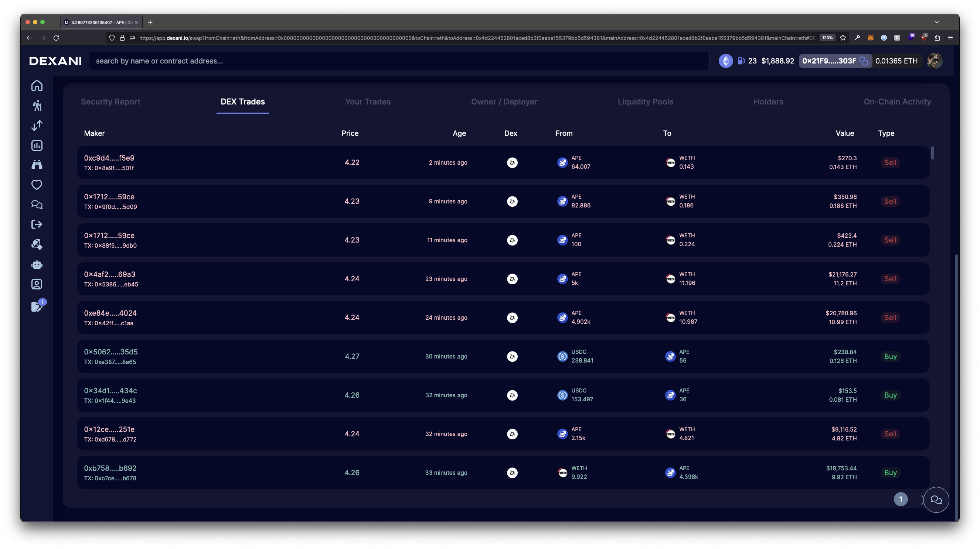
Task: Click the 120% zoom indicator in address bar
Action: tap(827, 38)
